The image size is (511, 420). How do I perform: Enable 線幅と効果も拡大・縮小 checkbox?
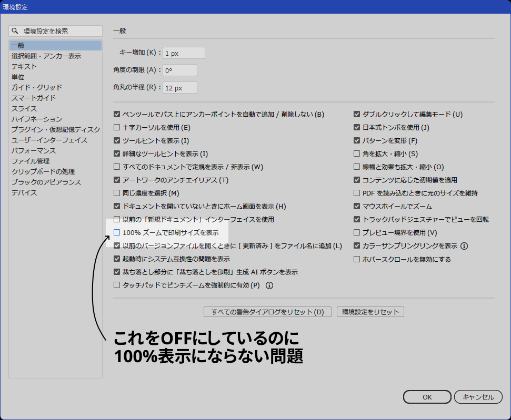point(357,167)
